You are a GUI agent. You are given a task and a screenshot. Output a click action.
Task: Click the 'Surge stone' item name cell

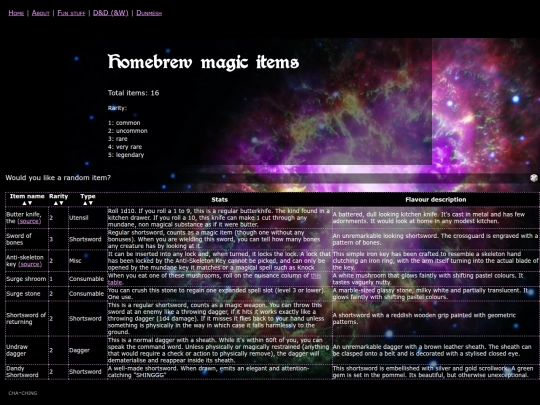[x=27, y=294]
